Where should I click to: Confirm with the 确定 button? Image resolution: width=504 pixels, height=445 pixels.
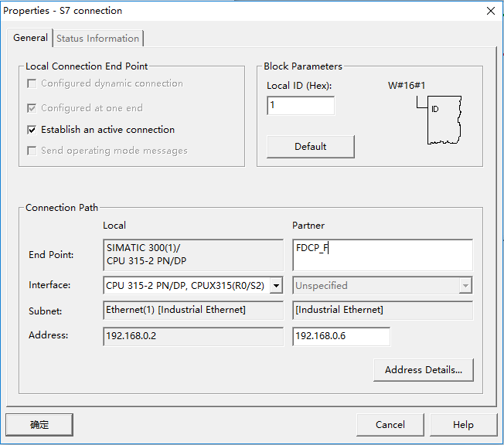(x=39, y=424)
